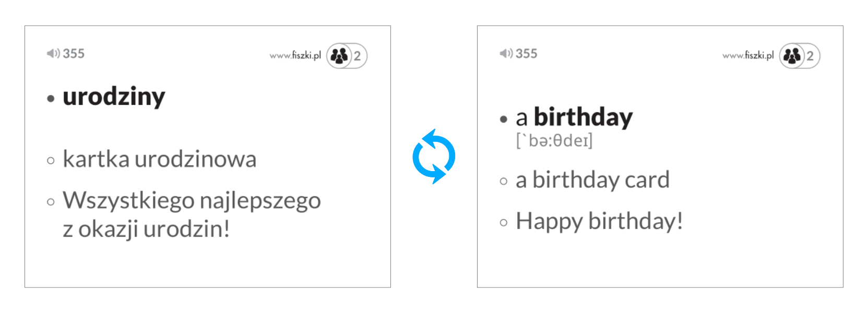The image size is (868, 313).
Task: Click the number 2 badge on right card
Action: click(x=810, y=56)
